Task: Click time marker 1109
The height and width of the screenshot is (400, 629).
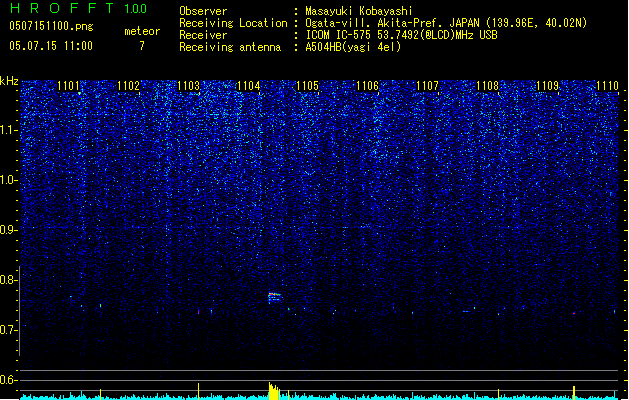Action: pyautogui.click(x=548, y=86)
